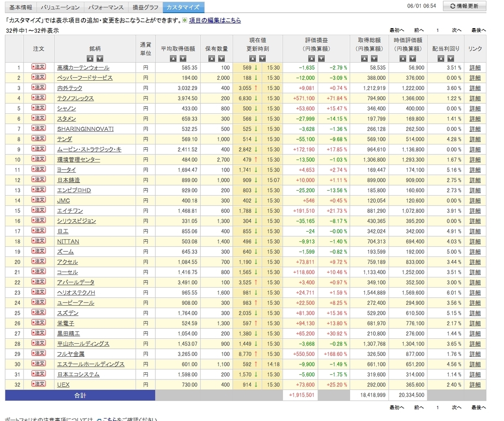504x421 pixels.
Task: Open ムービン・ストラテジック・キ stock link
Action: (89, 149)
